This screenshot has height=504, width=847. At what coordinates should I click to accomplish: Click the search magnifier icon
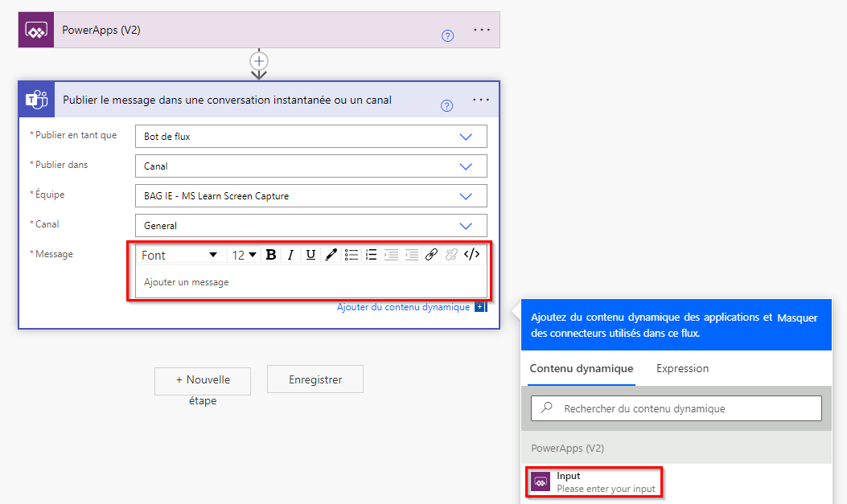tap(547, 408)
